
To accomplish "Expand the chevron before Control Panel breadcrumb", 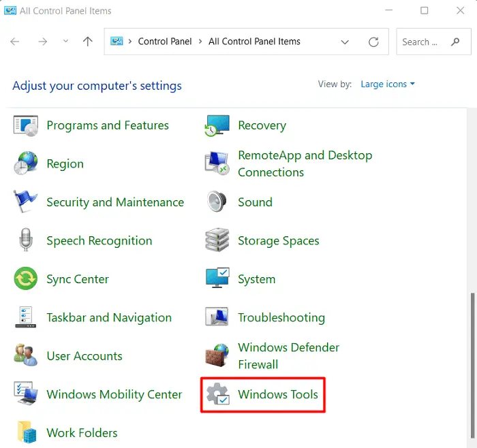I will 130,42.
